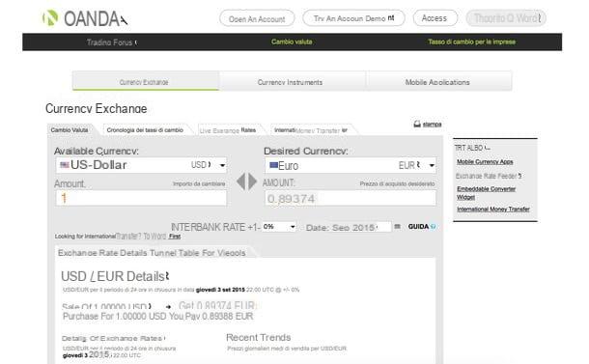Select the Live Exchange Rates tab
The height and width of the screenshot is (364, 589).
click(x=228, y=130)
